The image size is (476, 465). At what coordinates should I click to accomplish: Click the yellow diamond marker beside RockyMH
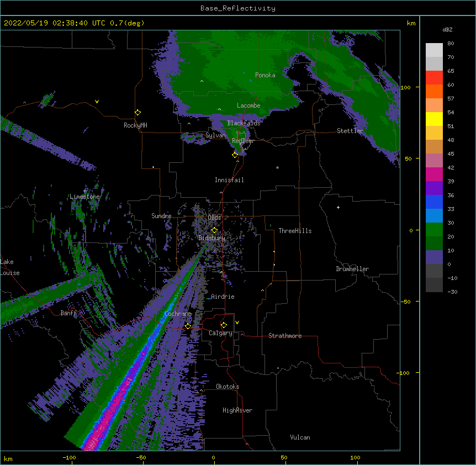[x=138, y=113]
